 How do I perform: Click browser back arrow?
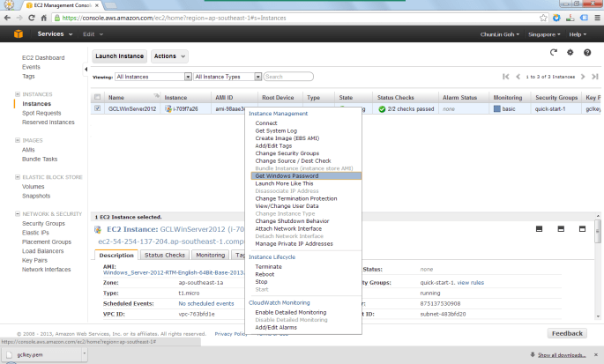click(7, 18)
